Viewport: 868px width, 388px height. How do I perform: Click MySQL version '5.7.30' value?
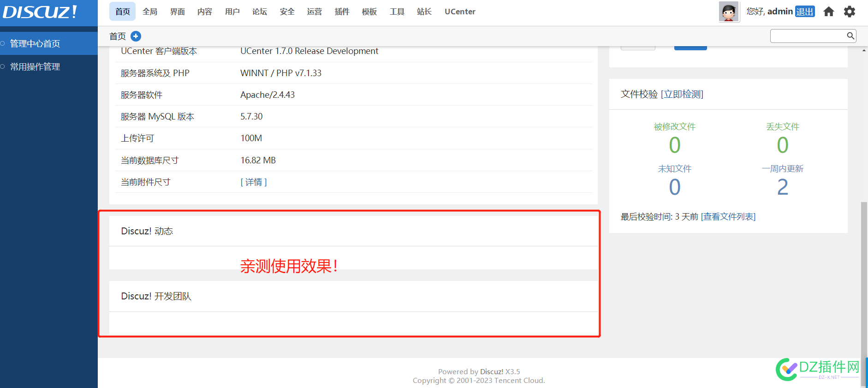pyautogui.click(x=251, y=116)
